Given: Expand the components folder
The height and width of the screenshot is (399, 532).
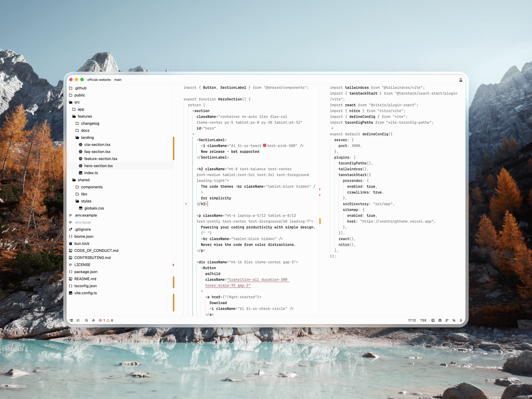Looking at the screenshot, I should pyautogui.click(x=91, y=187).
